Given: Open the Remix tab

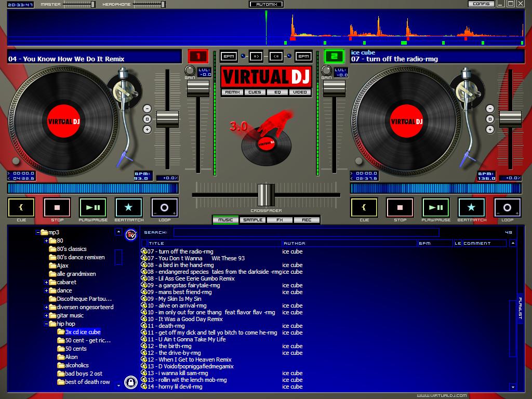Looking at the screenshot, I should point(232,92).
